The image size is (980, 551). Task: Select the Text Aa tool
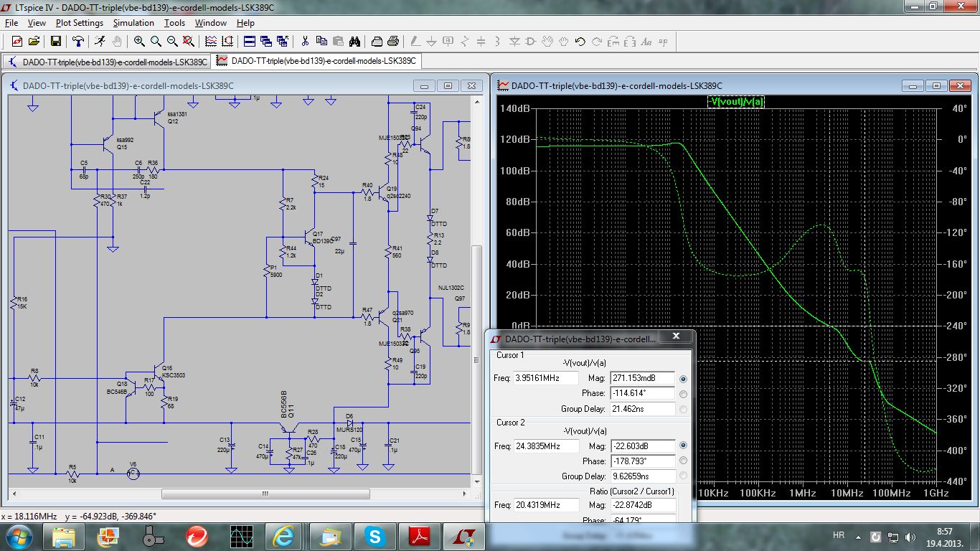[x=646, y=42]
